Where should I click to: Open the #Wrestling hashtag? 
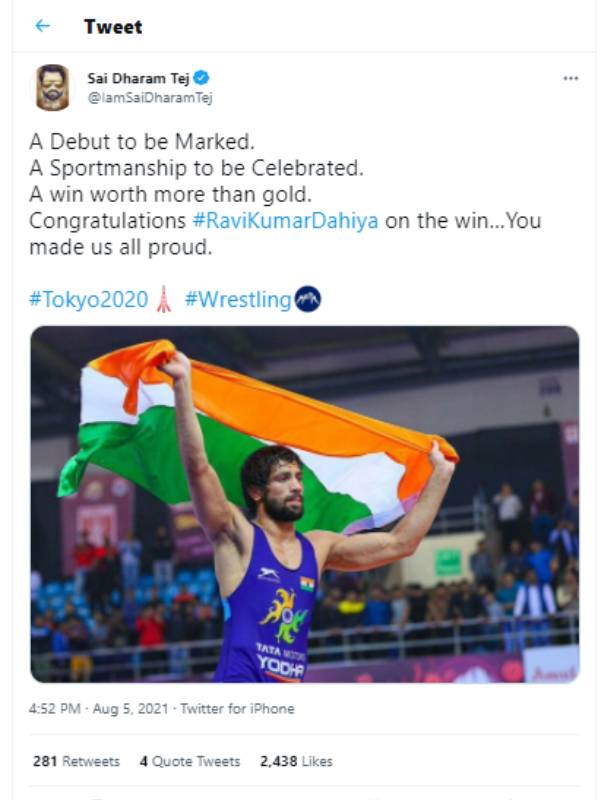click(238, 299)
